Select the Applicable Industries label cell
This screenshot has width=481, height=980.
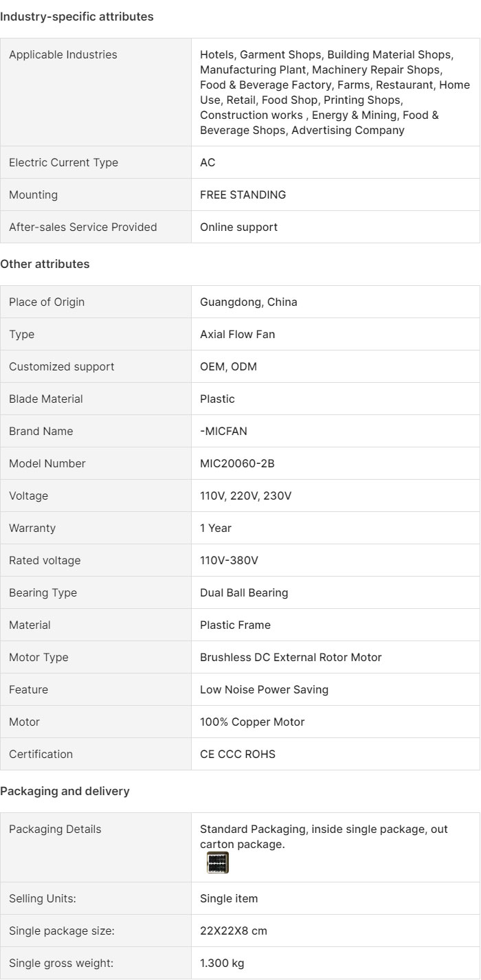(96, 92)
